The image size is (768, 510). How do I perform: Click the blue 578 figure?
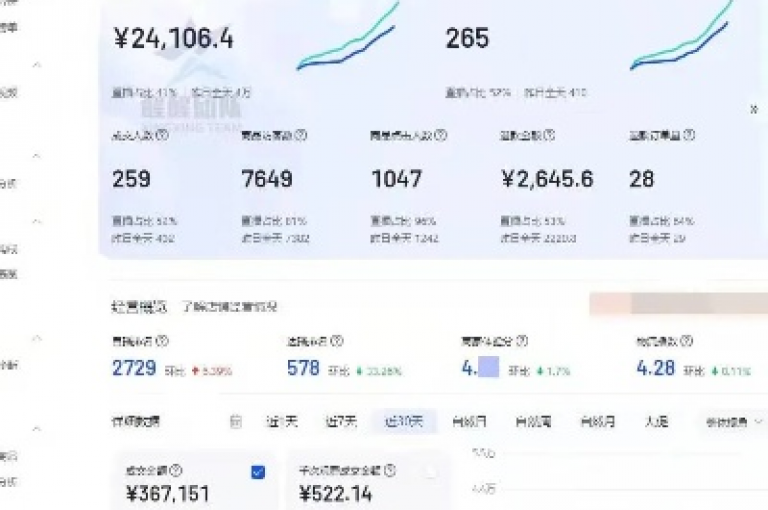pyautogui.click(x=303, y=368)
